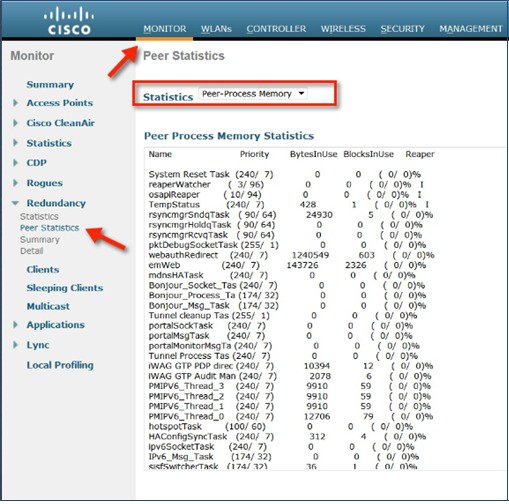
Task: Click the Priority column header
Action: [x=254, y=154]
